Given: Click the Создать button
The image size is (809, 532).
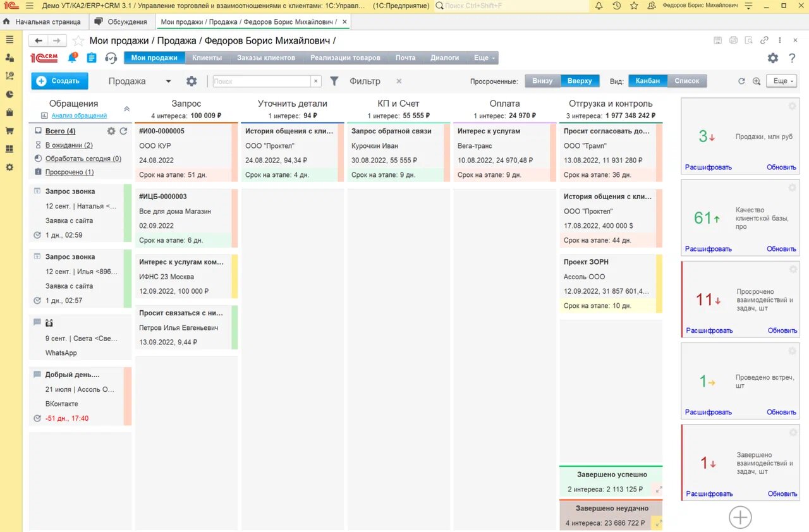Looking at the screenshot, I should coord(60,81).
